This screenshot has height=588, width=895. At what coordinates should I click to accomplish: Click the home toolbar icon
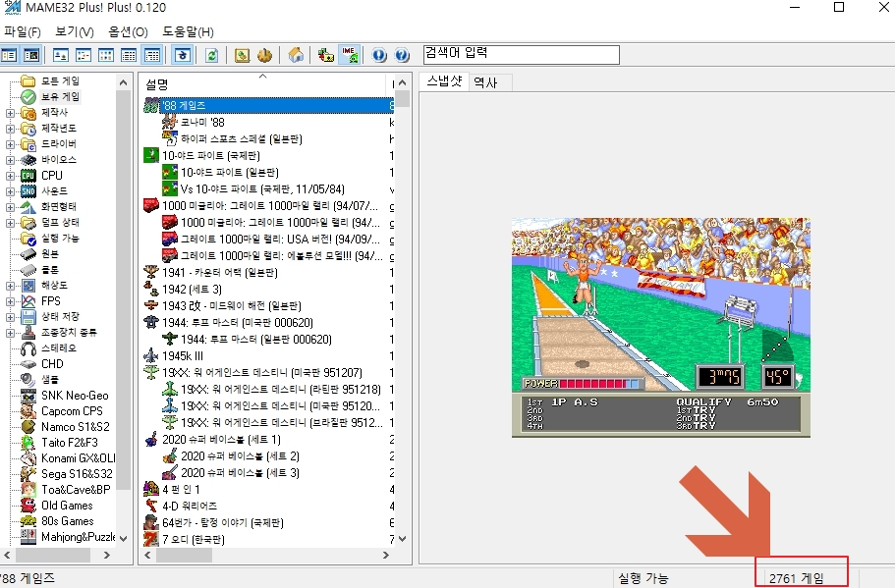296,55
